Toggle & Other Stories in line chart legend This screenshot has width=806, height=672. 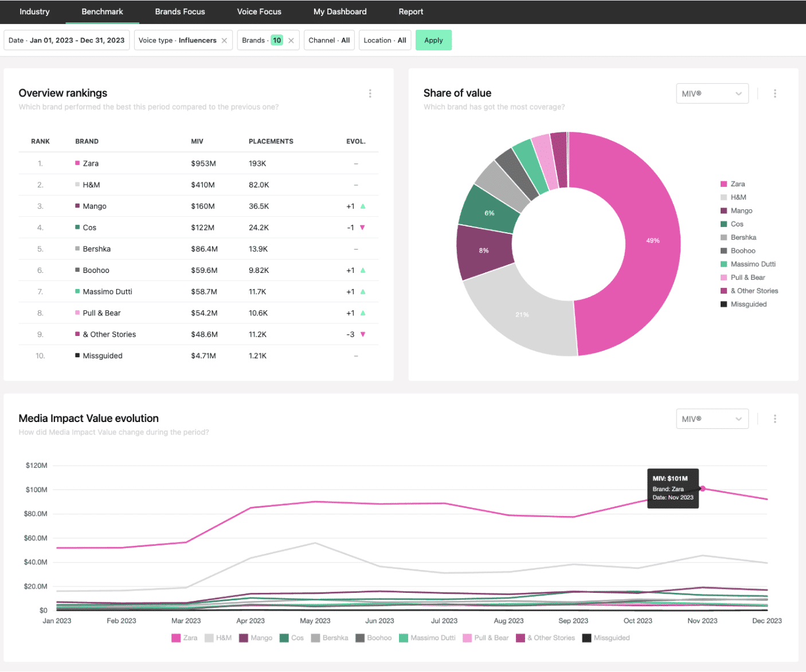point(545,638)
